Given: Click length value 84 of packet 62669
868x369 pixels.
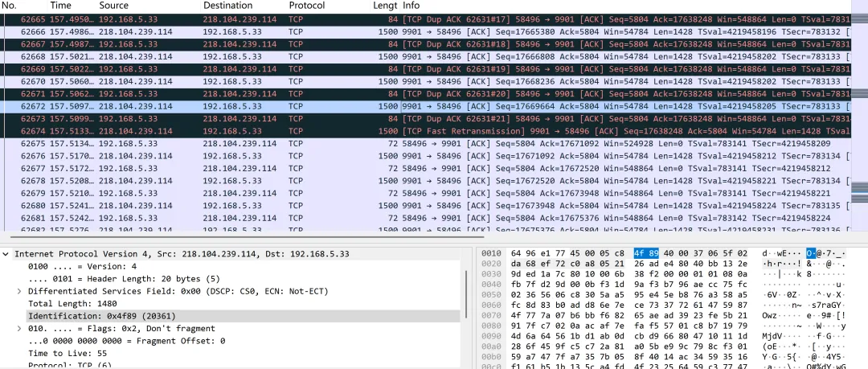Looking at the screenshot, I should [392, 69].
